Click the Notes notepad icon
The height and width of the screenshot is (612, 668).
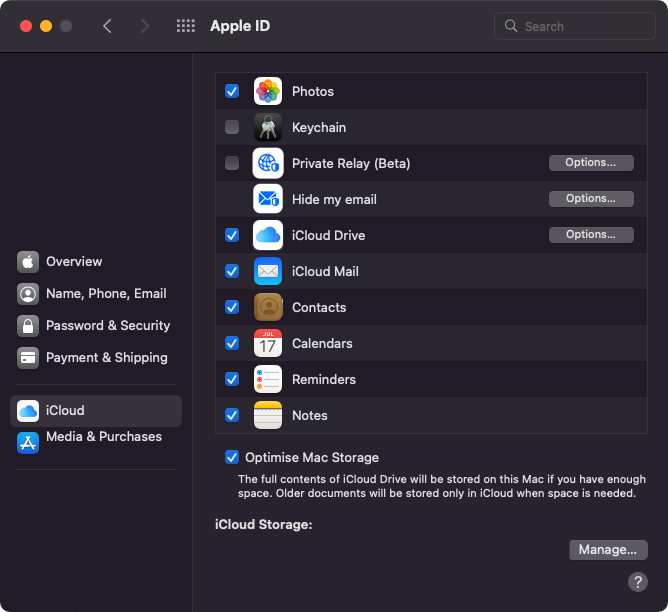pyautogui.click(x=268, y=415)
